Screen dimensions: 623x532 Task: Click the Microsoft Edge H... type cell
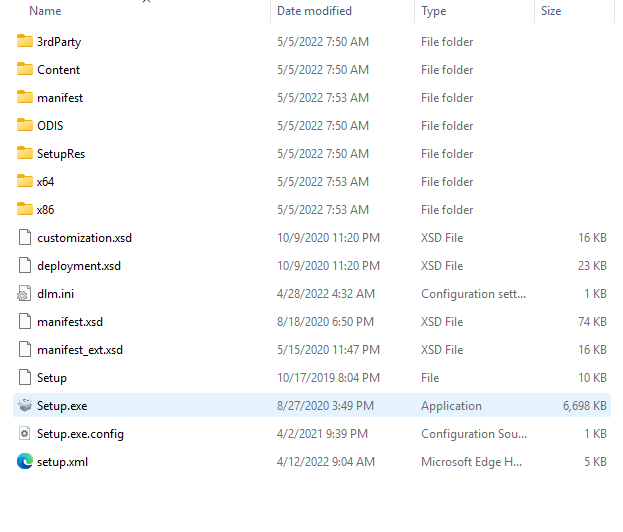(471, 462)
